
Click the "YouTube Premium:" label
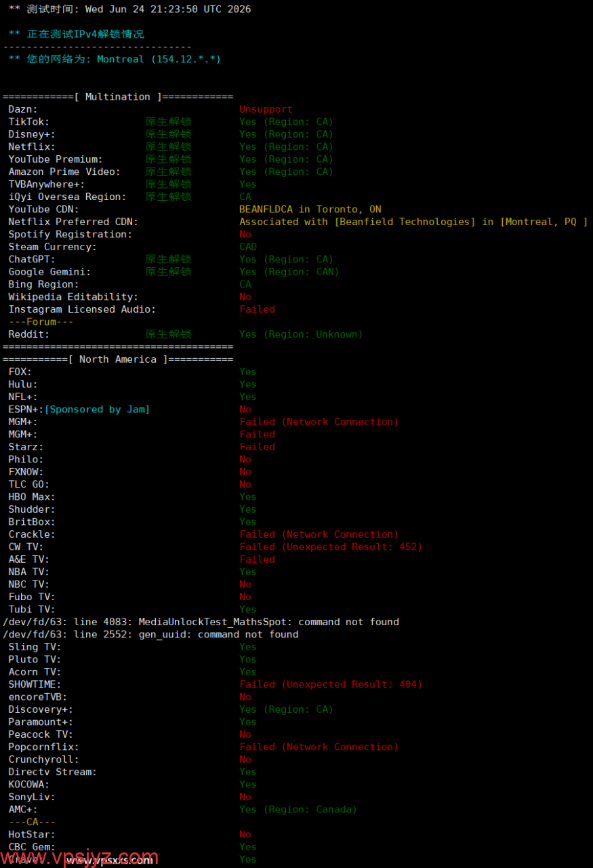coord(56,159)
